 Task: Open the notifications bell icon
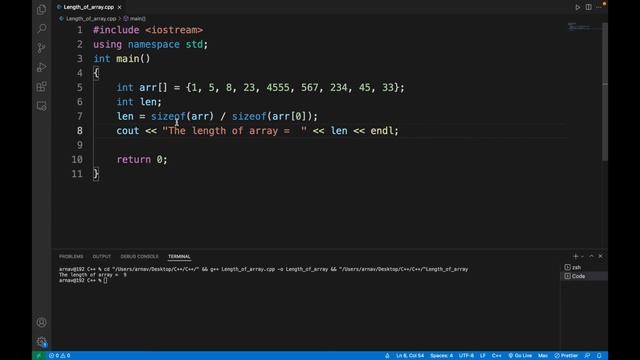tap(599, 356)
